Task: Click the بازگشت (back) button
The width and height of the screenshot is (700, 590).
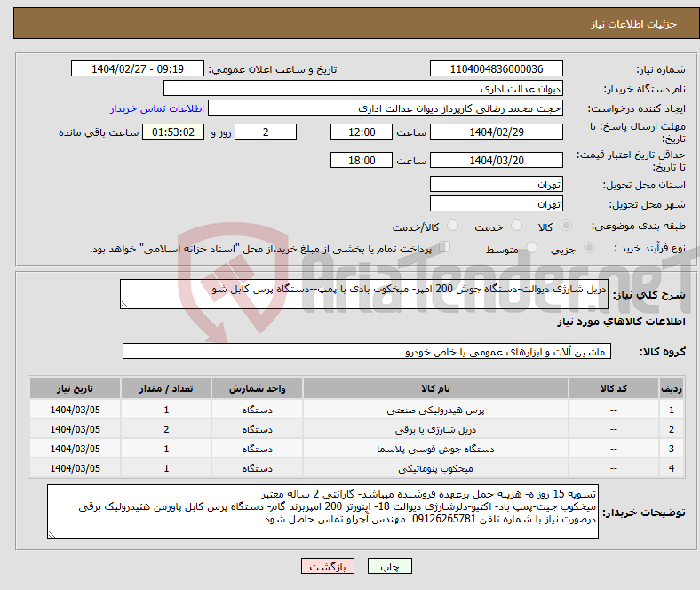Action: pos(328,566)
